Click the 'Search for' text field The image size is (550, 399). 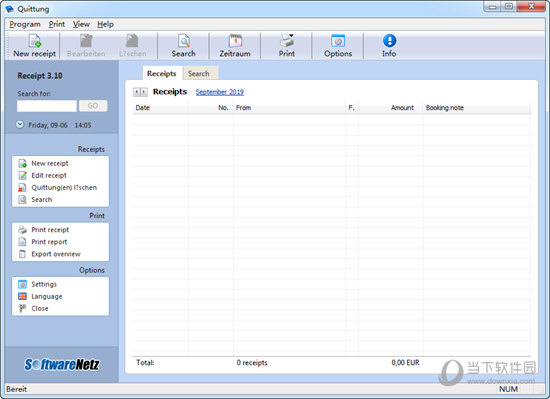coord(47,106)
